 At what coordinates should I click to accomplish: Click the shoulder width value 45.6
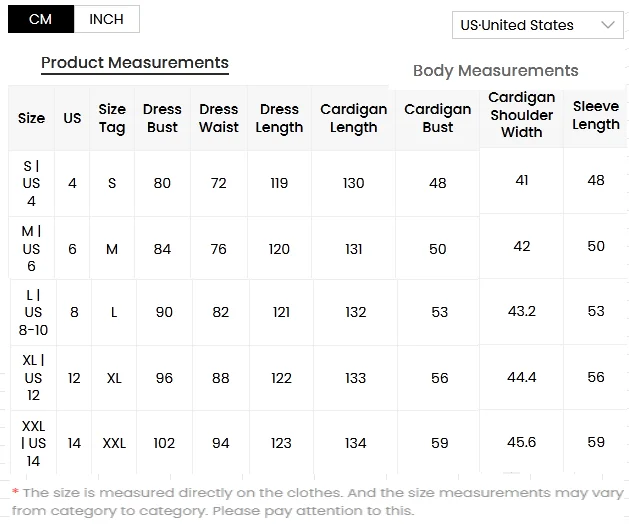click(x=521, y=442)
